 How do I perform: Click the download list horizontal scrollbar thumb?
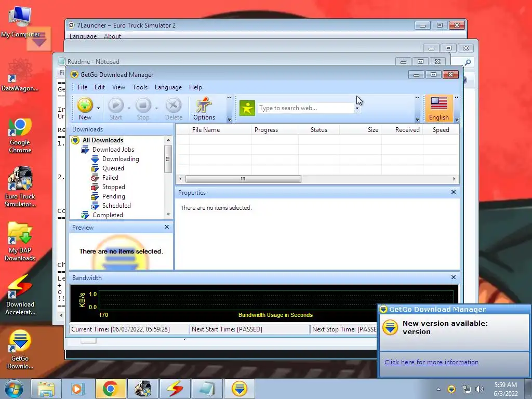[x=243, y=179]
